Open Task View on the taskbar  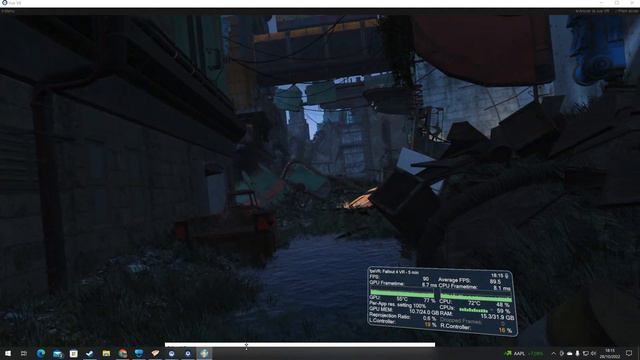tap(24, 353)
